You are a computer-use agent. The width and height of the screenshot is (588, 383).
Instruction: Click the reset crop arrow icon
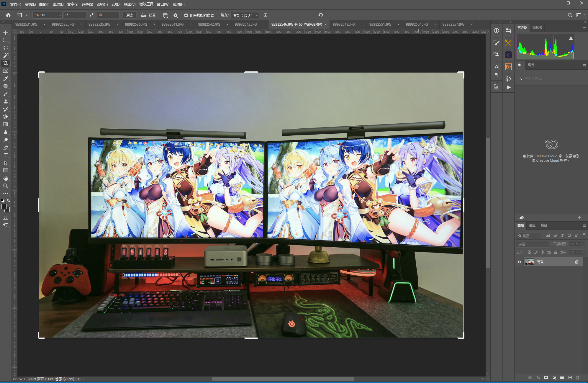coord(320,15)
